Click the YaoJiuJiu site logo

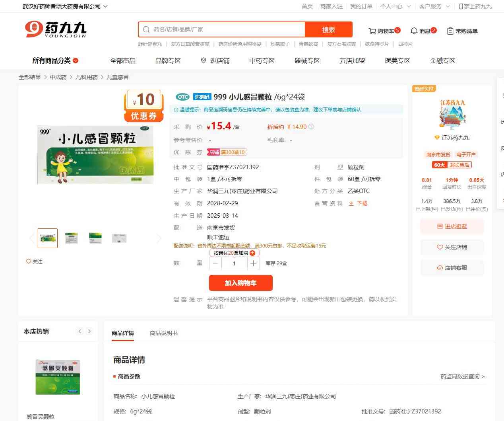pos(56,29)
